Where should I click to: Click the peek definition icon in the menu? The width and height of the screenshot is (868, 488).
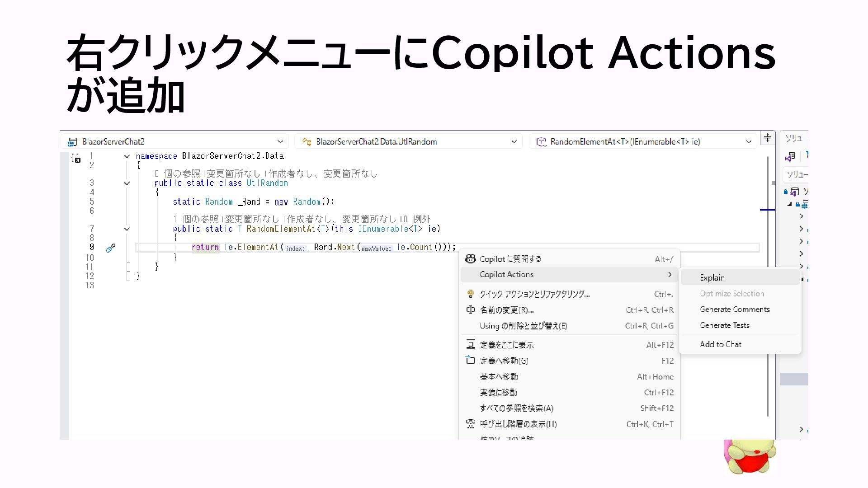[x=470, y=344]
